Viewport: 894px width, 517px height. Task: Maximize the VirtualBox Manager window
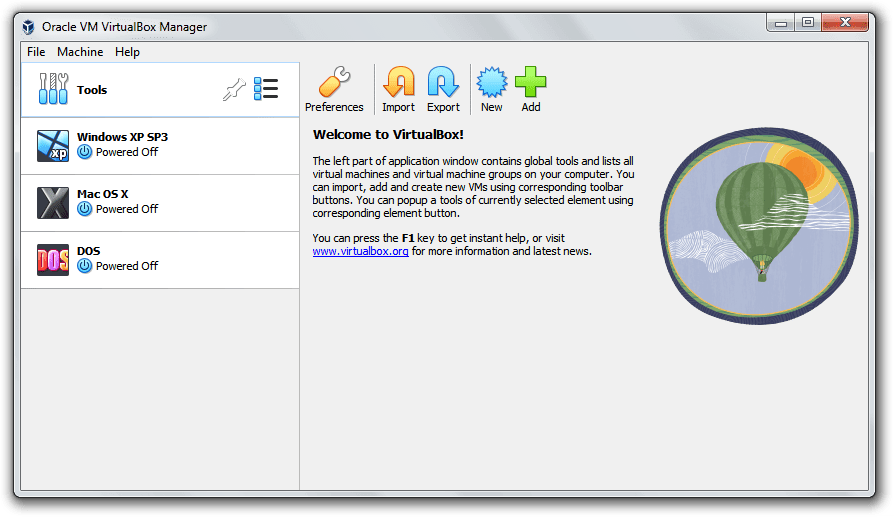coord(807,23)
